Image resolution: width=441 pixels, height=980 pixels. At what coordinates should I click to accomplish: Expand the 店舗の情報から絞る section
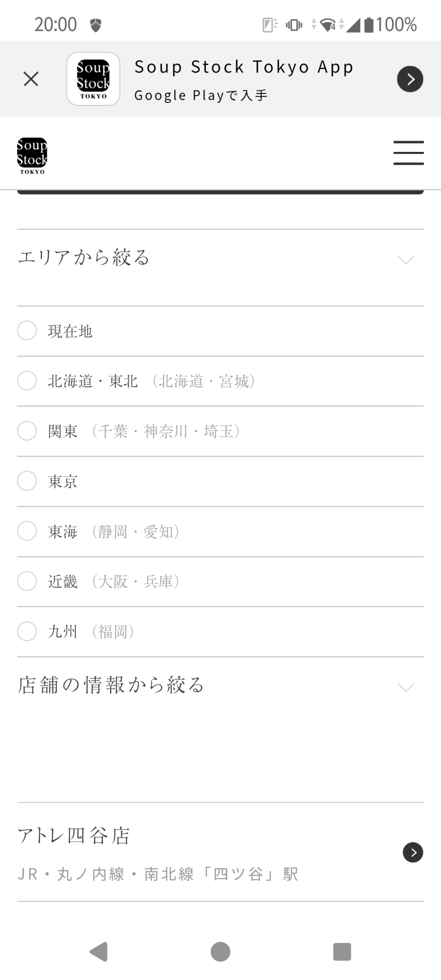406,687
